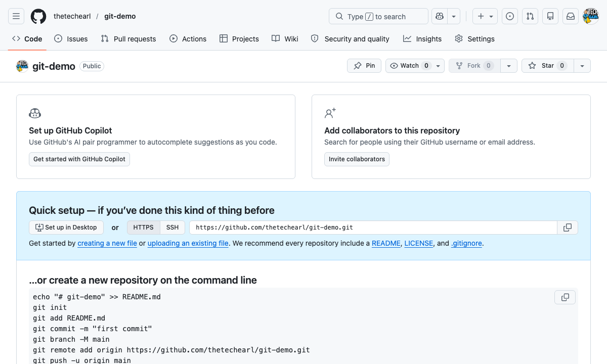The height and width of the screenshot is (364, 607).
Task: Star the git-demo repository
Action: point(547,66)
